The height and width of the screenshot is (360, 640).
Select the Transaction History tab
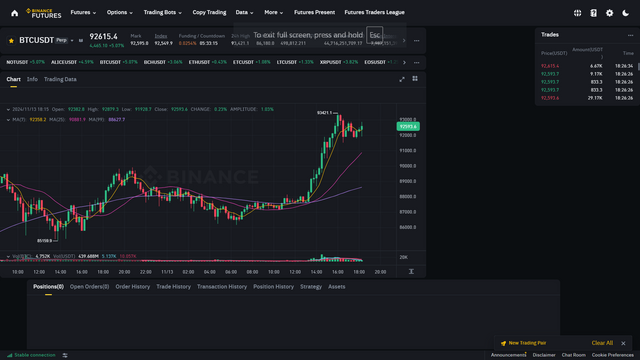tap(222, 287)
